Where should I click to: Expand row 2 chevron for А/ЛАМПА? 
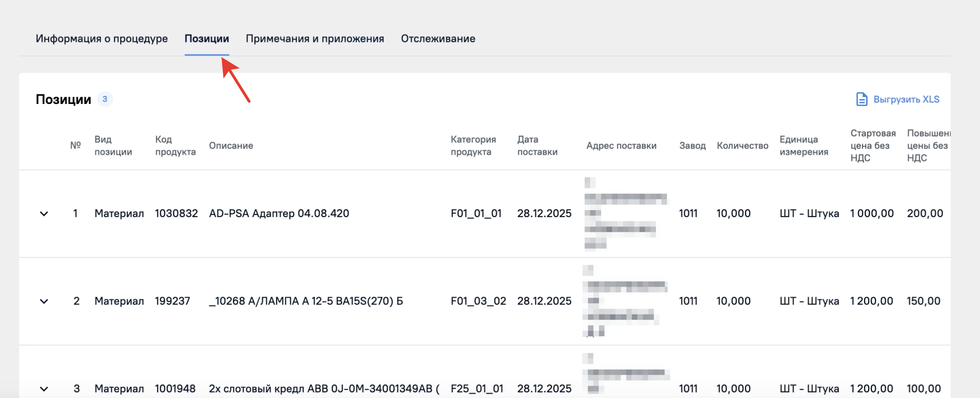[x=44, y=301]
